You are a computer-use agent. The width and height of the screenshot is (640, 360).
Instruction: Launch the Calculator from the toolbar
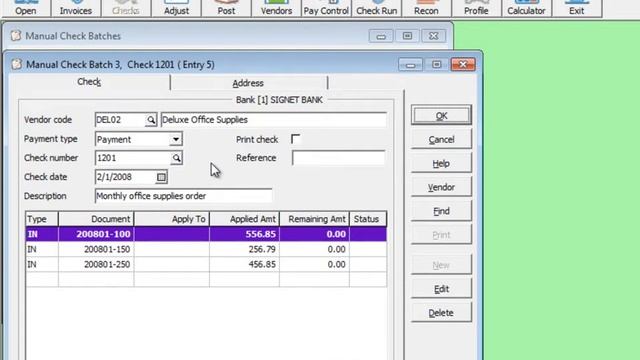tap(526, 8)
